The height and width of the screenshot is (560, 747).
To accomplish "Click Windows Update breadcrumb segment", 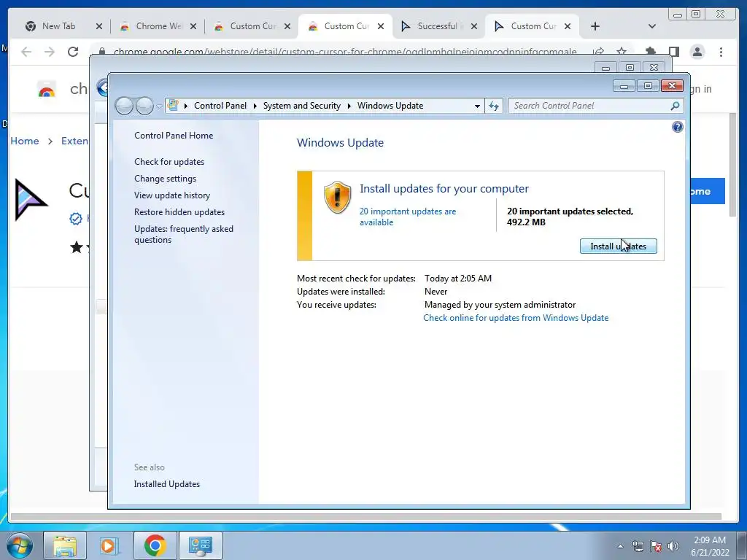I will point(390,106).
